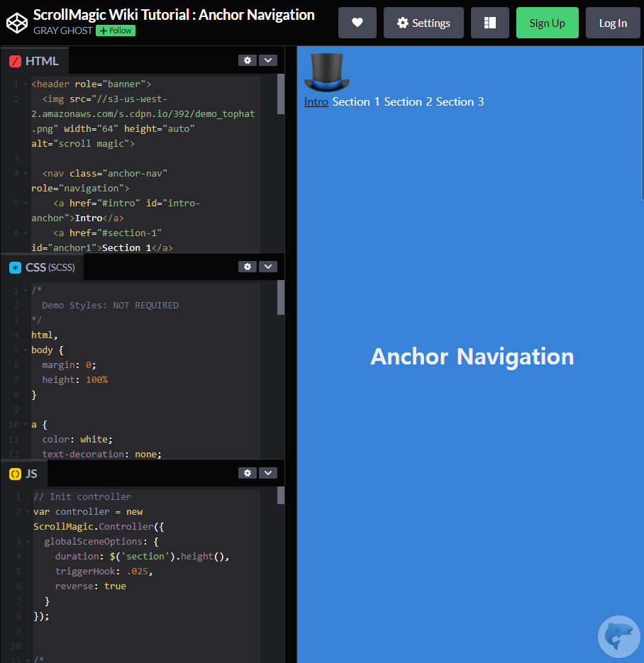This screenshot has height=663, width=644.
Task: Click 'color: white;' in the CSS editor
Action: pyautogui.click(x=77, y=440)
